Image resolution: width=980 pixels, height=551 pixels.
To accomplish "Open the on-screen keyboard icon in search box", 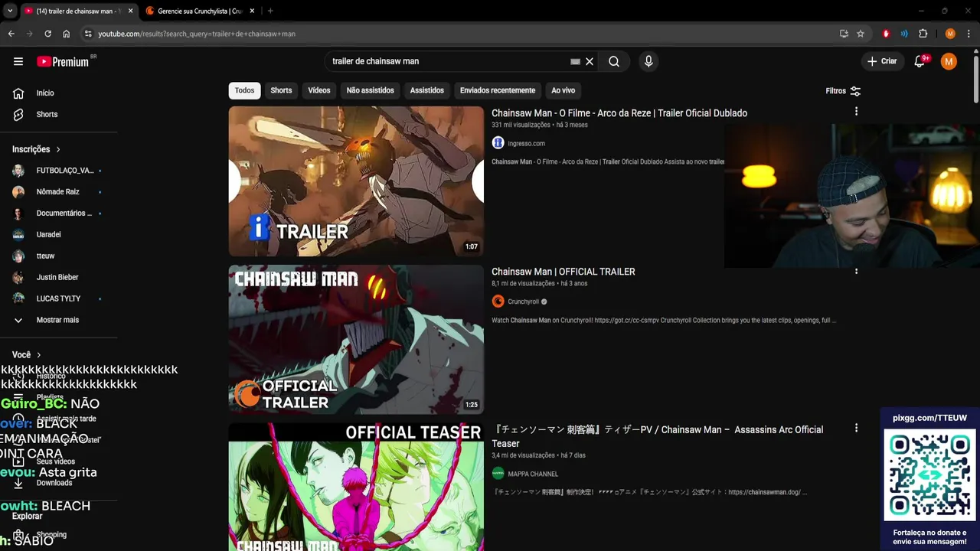I will pyautogui.click(x=575, y=61).
